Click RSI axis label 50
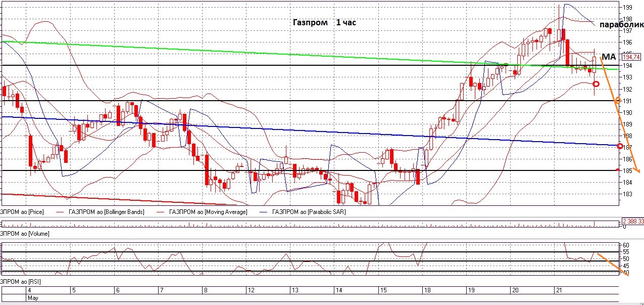 (626, 259)
